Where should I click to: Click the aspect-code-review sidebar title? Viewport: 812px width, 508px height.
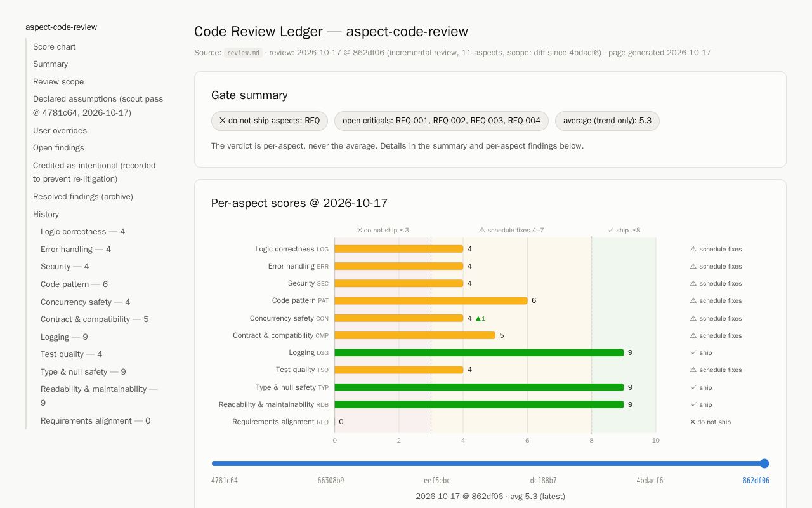(61, 27)
